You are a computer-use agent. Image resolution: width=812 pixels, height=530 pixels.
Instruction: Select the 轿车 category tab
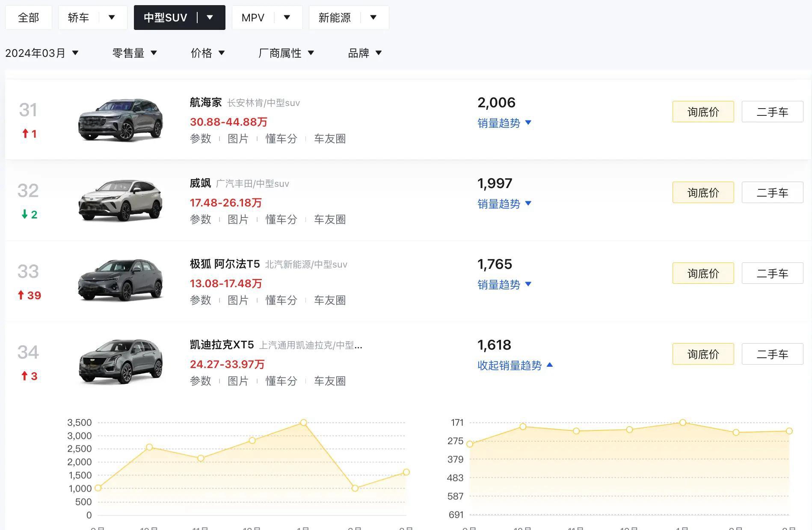pyautogui.click(x=78, y=18)
